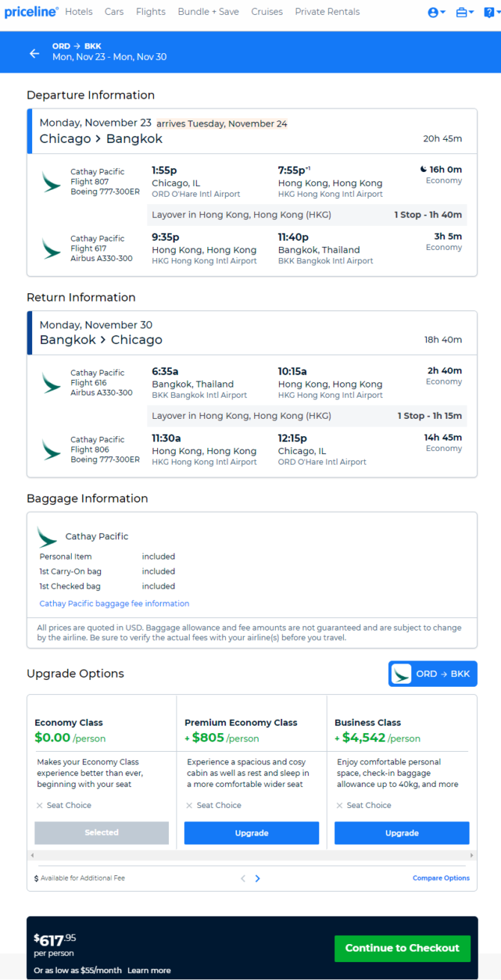The image size is (501, 980).
Task: Select the ORD → BKK flight tab
Action: click(433, 673)
